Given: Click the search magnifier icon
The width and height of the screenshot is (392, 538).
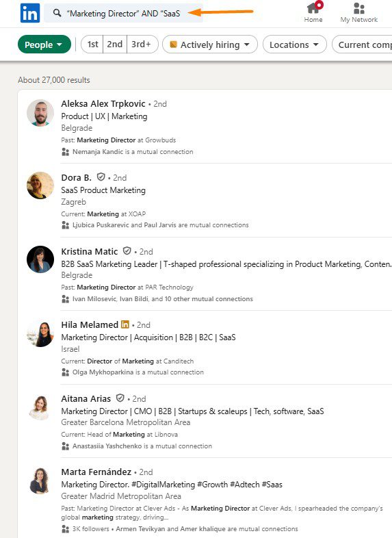Looking at the screenshot, I should 57,13.
